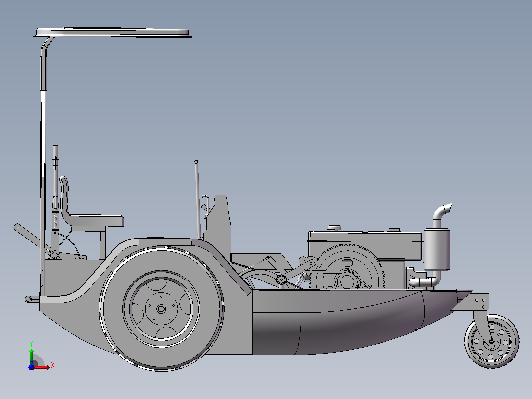Select the fuel cap on top of the engine
This screenshot has height=399, width=532.
click(x=334, y=228)
